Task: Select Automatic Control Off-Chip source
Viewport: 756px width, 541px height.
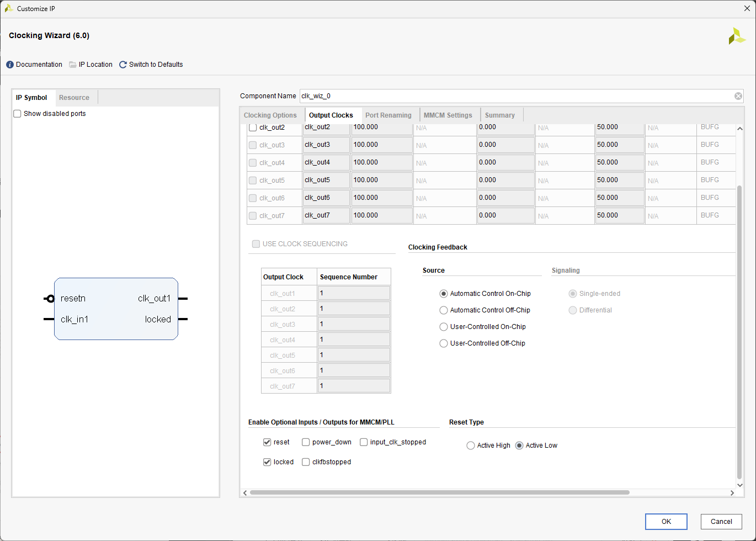Action: pyautogui.click(x=444, y=310)
